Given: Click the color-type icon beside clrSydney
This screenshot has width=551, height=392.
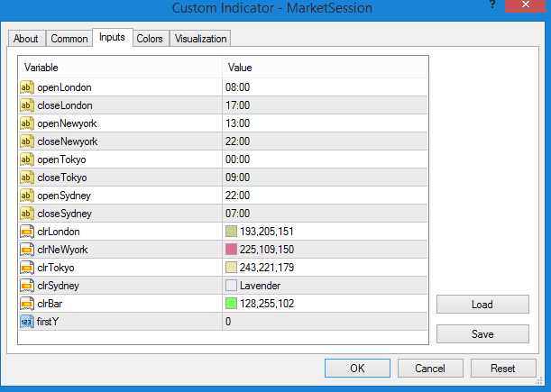Looking at the screenshot, I should (27, 286).
